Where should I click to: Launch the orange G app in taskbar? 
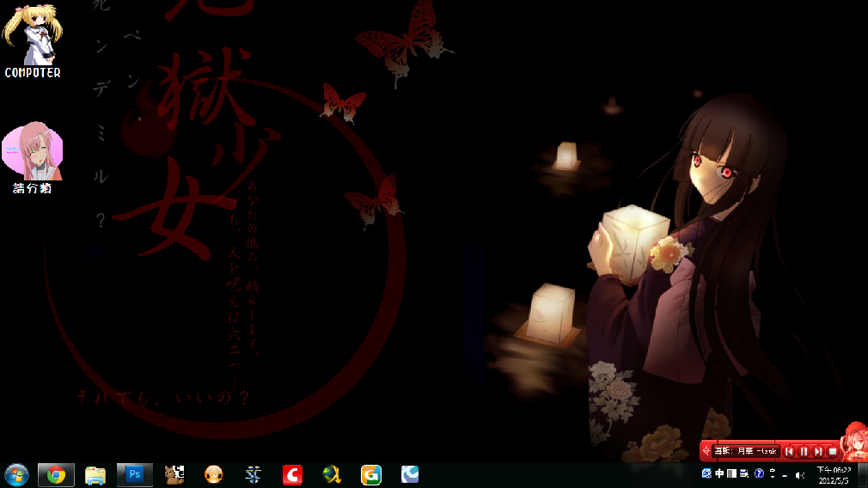(371, 475)
